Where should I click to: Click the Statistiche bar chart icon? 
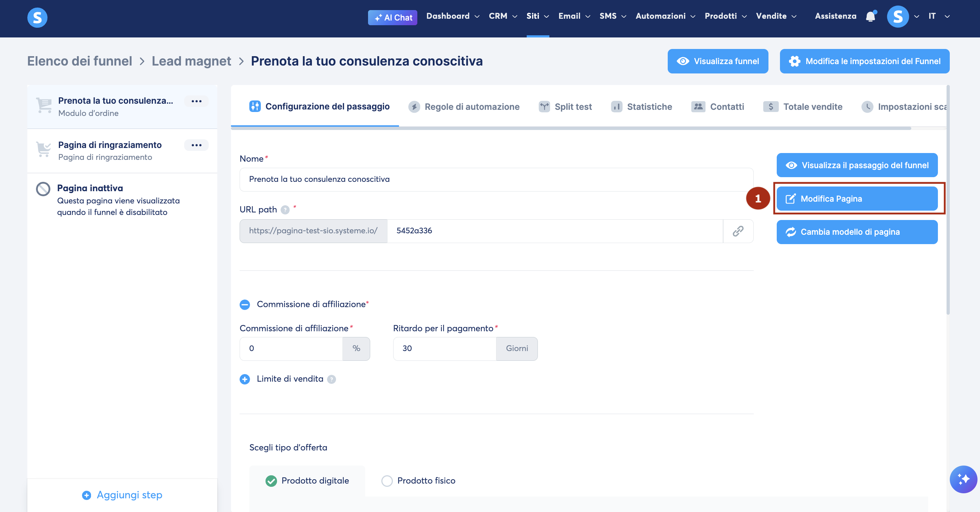[x=617, y=107]
